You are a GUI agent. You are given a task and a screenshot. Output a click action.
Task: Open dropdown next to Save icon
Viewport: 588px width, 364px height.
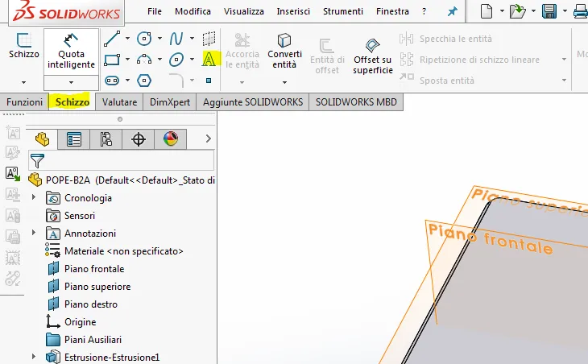[x=565, y=11]
